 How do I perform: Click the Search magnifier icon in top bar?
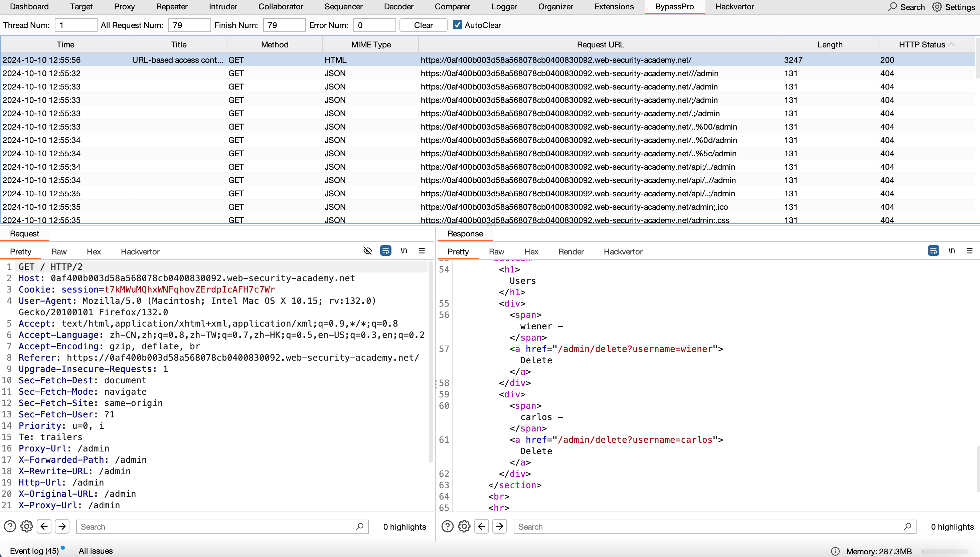(x=892, y=6)
